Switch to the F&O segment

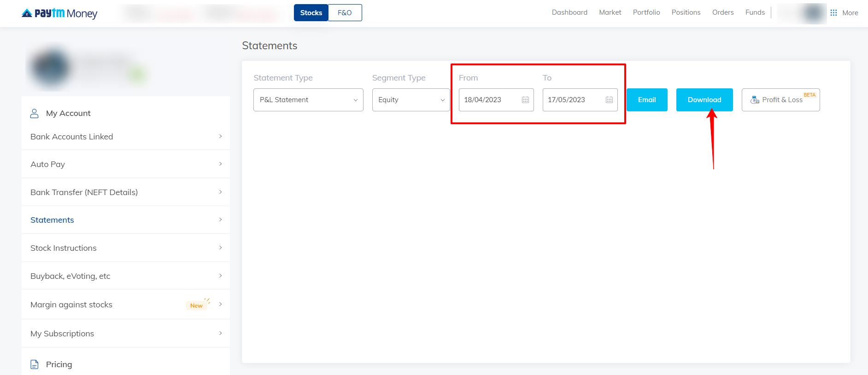click(x=345, y=13)
